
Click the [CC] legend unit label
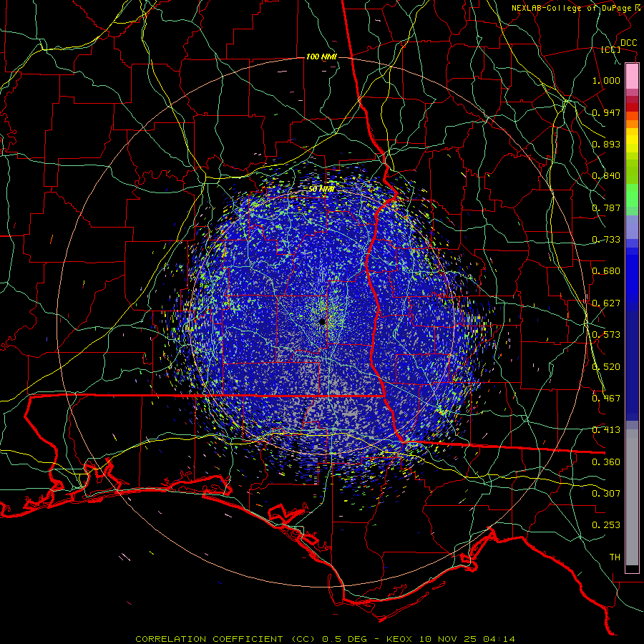(611, 49)
